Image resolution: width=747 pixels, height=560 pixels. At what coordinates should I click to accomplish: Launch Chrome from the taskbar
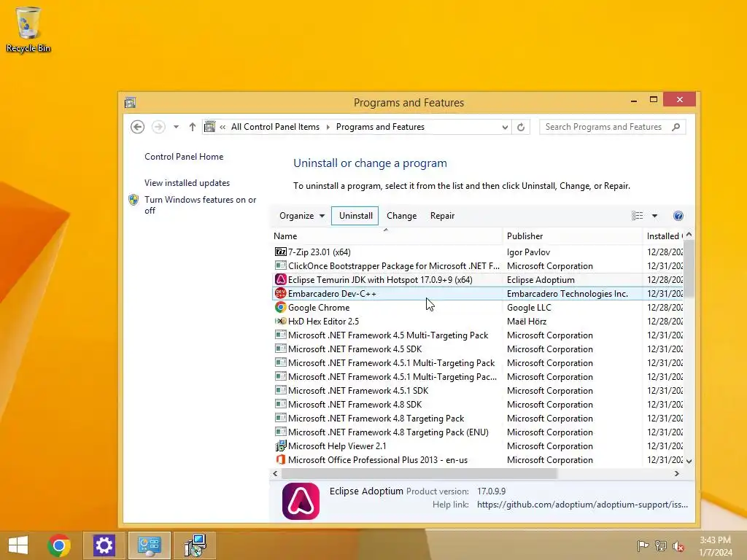tap(59, 545)
